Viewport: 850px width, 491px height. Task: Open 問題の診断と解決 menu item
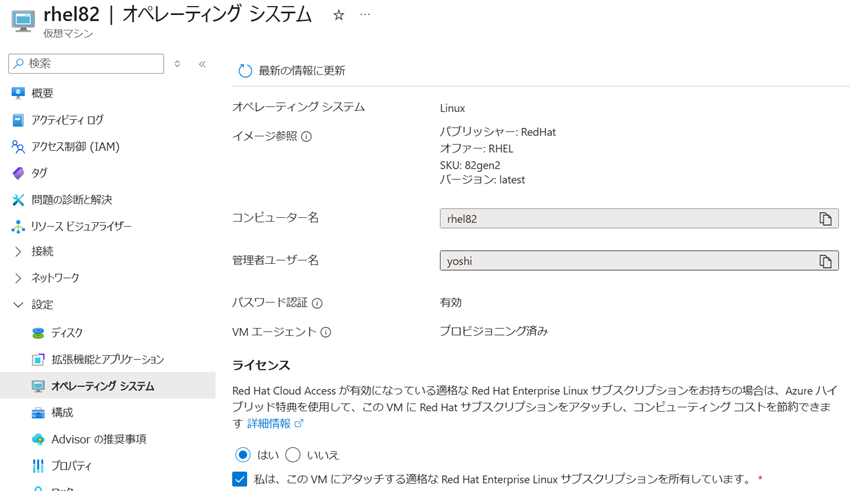pos(72,199)
